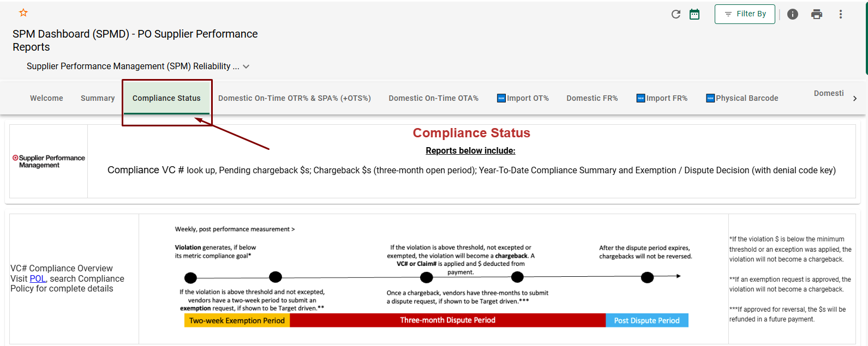This screenshot has height=346, width=868.
Task: Switch to the Summary tab
Action: 98,98
